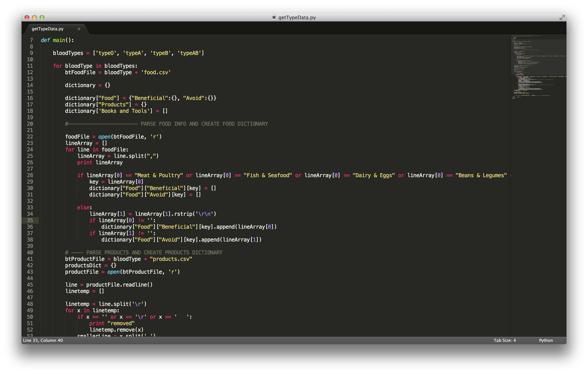Click the red close window button

tap(27, 17)
